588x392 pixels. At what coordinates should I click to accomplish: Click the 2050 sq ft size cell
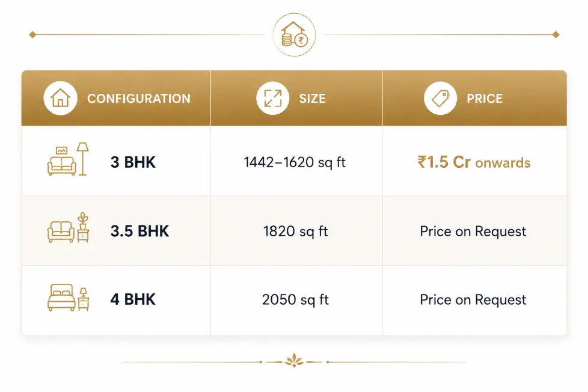coord(295,300)
